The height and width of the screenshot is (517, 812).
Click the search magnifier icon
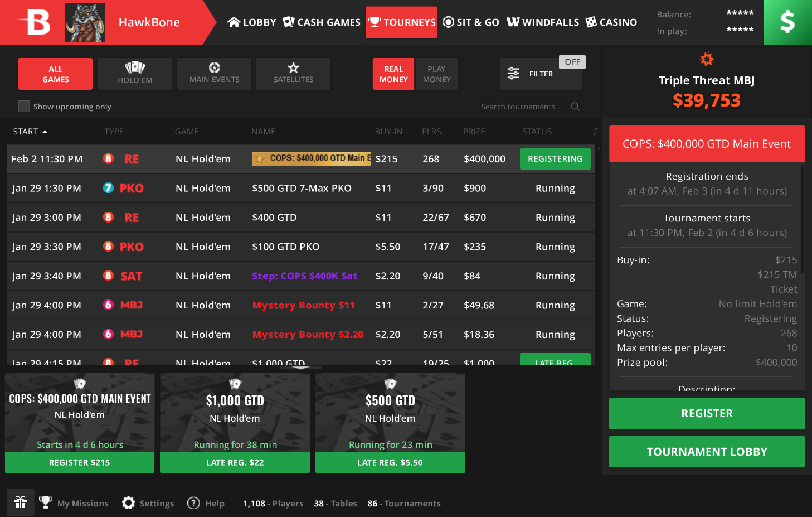[575, 107]
